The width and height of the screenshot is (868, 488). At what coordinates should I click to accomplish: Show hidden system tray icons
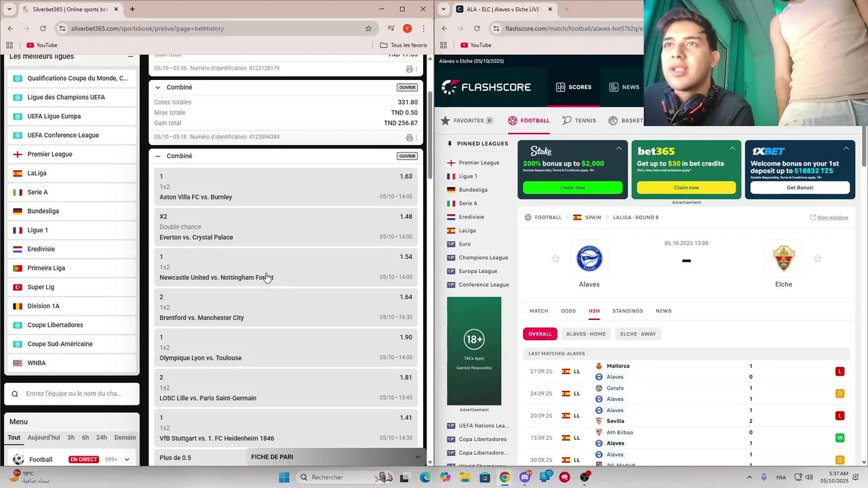750,477
